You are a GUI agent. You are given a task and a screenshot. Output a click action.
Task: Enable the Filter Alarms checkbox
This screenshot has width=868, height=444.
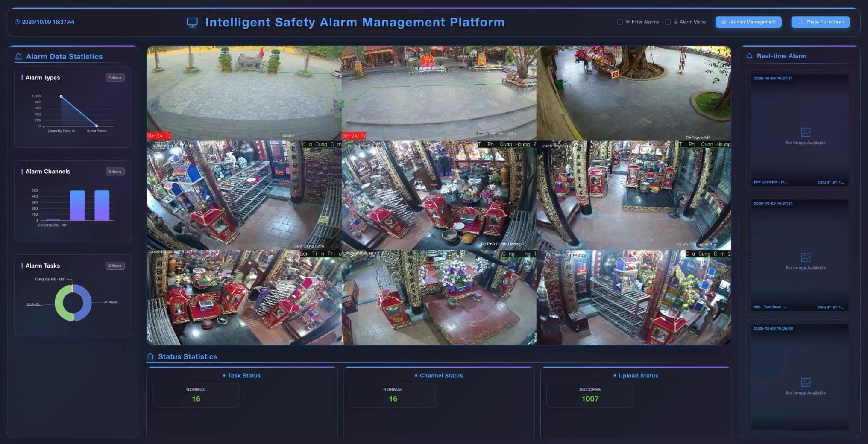[620, 22]
